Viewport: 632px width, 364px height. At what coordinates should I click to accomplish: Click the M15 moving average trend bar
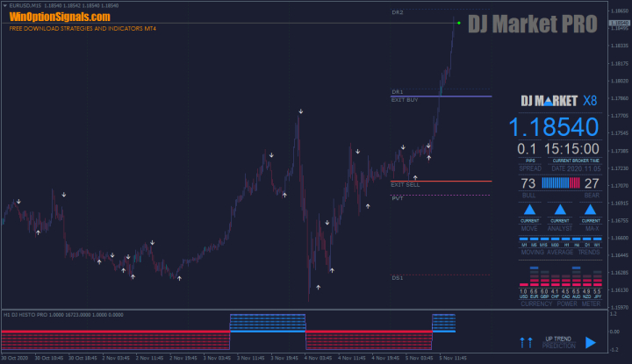[x=544, y=239]
